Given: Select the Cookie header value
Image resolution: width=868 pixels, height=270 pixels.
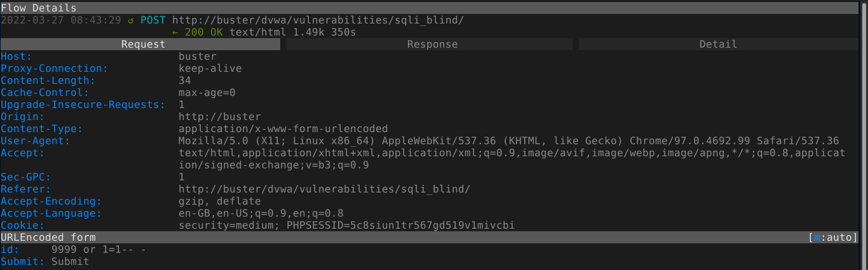Looking at the screenshot, I should [x=346, y=226].
